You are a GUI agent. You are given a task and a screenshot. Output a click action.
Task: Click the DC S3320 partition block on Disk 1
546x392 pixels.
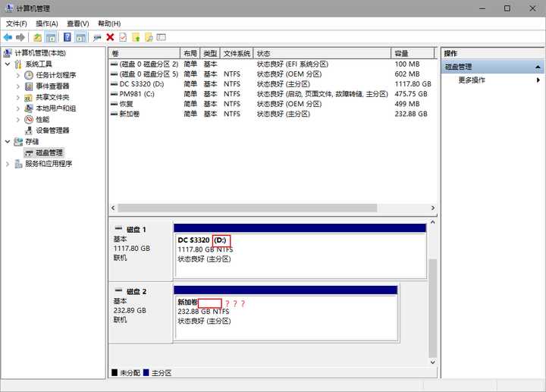(300, 252)
